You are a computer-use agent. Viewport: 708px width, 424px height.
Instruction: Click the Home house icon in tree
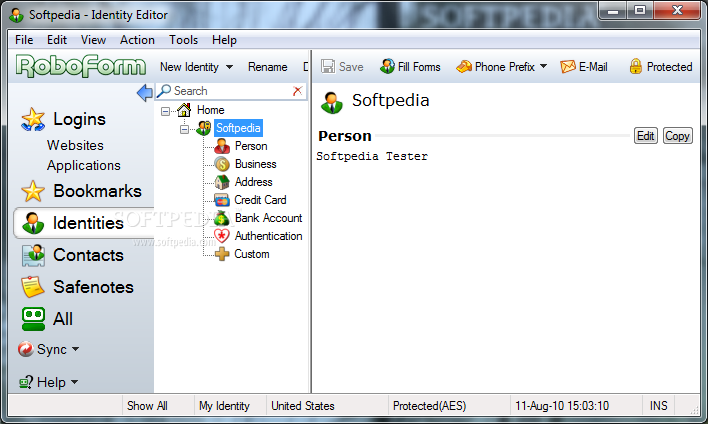click(x=184, y=110)
